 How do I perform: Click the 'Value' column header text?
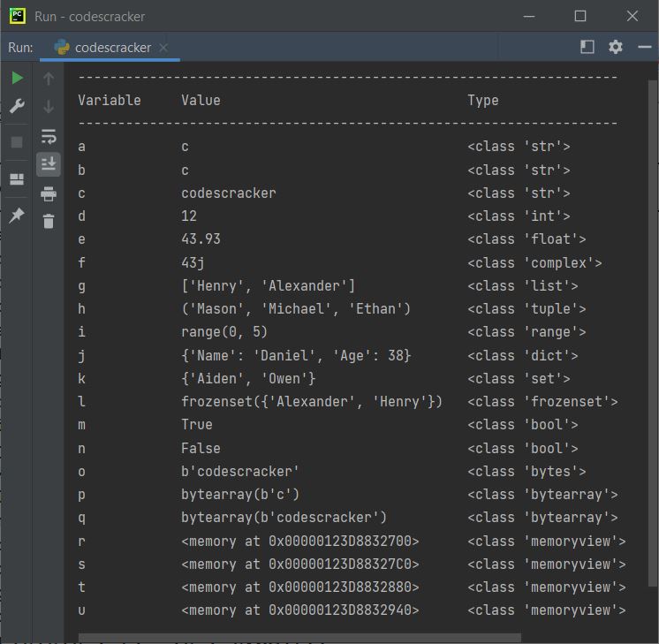[x=201, y=101]
